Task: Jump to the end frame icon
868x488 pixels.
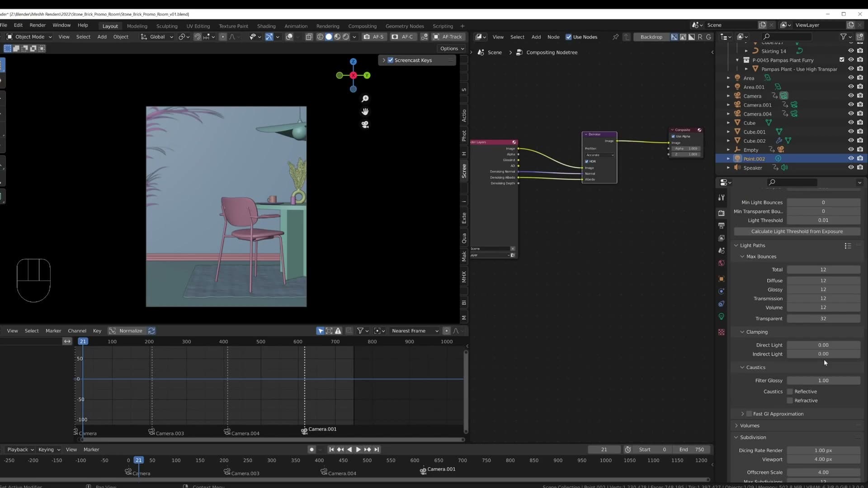Action: point(377,450)
